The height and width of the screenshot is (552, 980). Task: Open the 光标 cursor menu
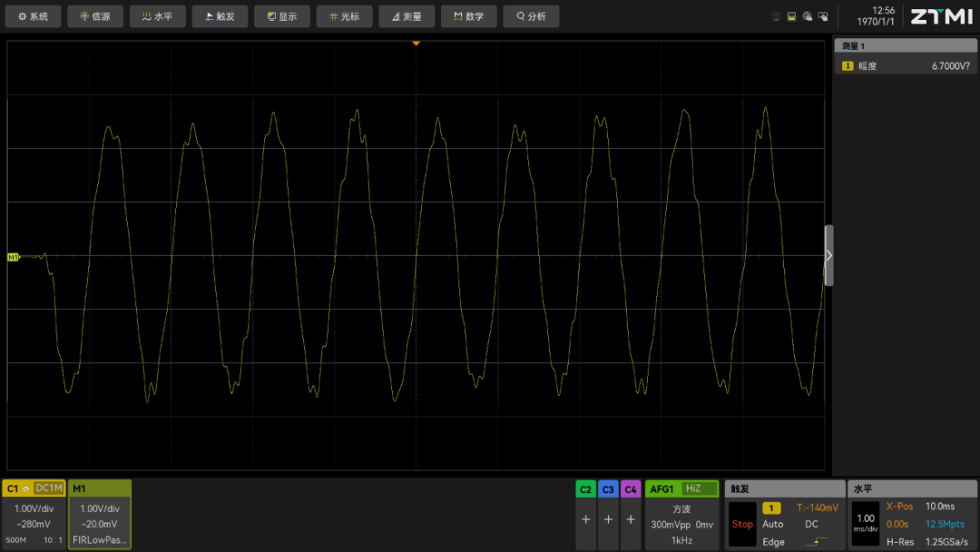click(x=345, y=16)
